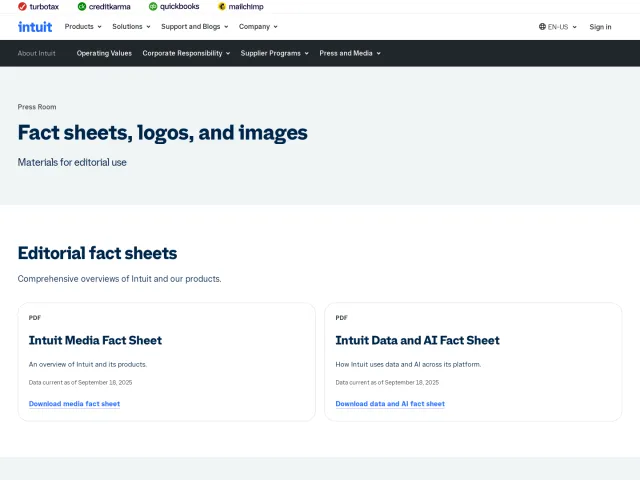Open the Solutions menu

pos(131,27)
